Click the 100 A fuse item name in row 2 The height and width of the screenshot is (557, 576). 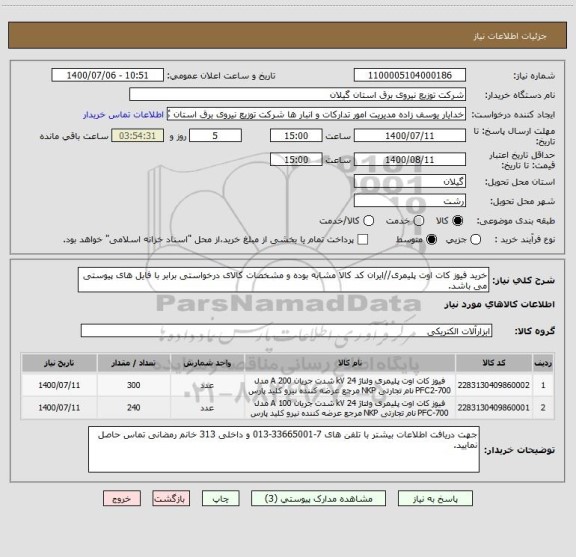(x=350, y=408)
